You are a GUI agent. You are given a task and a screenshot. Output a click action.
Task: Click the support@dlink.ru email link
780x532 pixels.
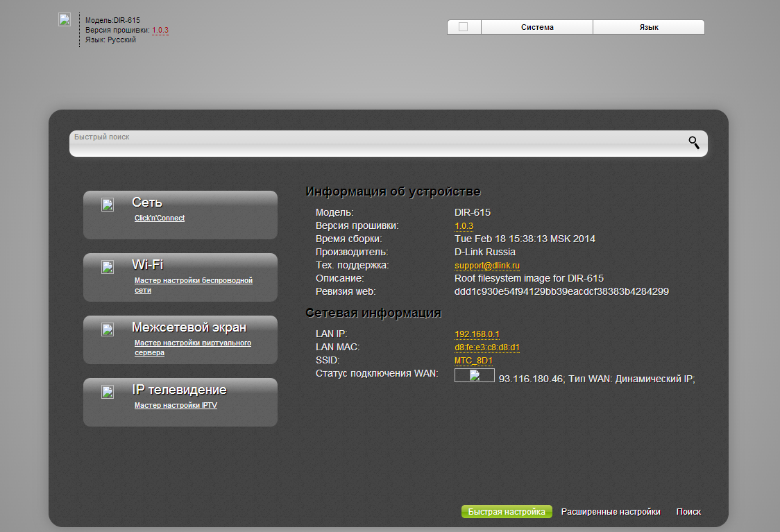[x=487, y=266]
